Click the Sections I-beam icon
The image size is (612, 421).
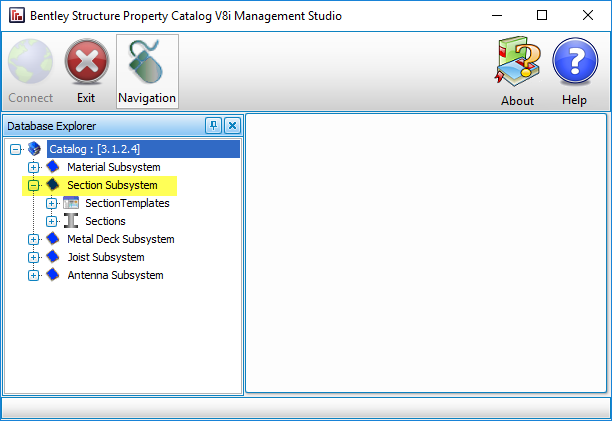pos(71,221)
